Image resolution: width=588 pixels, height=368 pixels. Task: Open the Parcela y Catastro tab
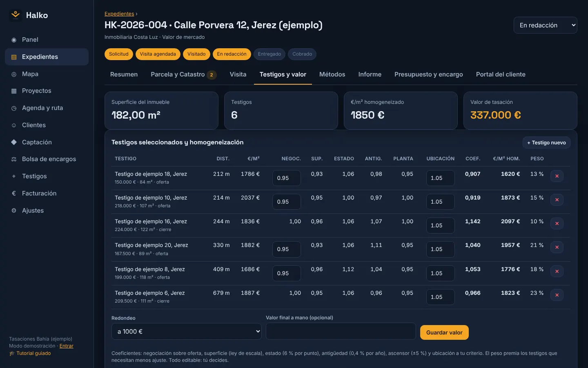(183, 74)
